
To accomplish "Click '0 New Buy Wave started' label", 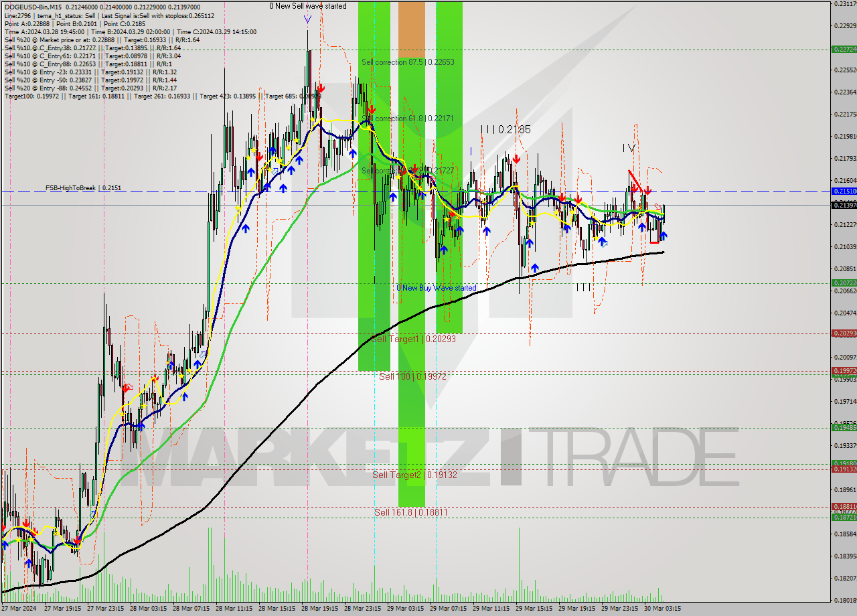I will click(x=437, y=288).
